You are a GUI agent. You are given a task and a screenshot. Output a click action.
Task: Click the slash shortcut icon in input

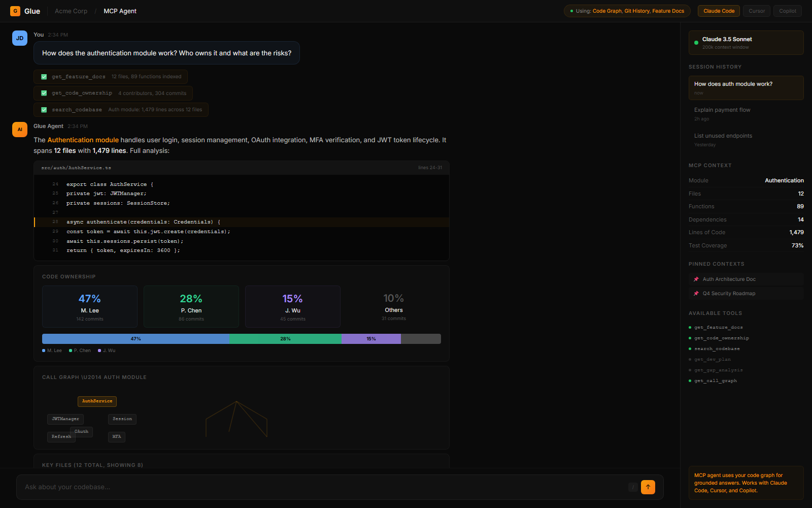point(633,487)
